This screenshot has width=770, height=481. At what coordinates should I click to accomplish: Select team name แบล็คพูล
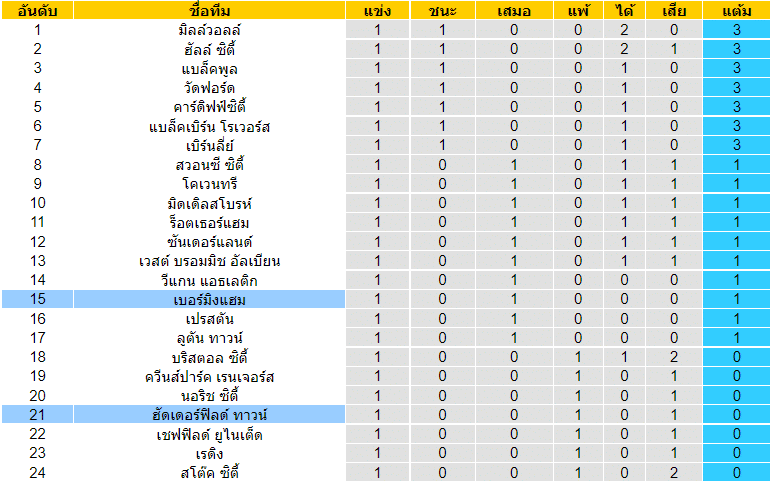(x=209, y=68)
